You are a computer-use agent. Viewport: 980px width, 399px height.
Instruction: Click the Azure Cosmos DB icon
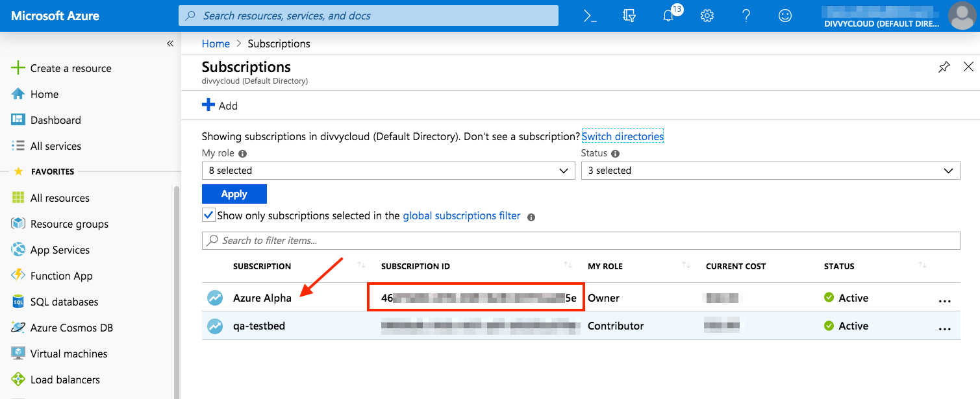18,328
